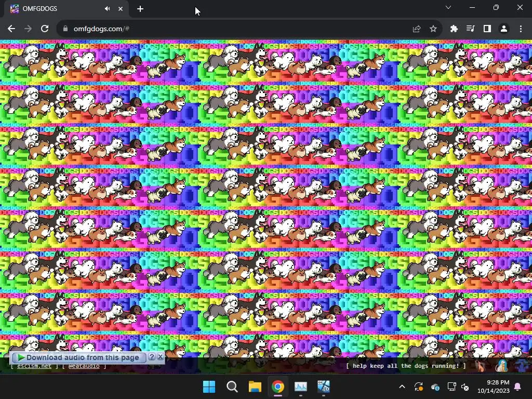Click help keep all the dogs running
The width and height of the screenshot is (532, 399).
pos(406,366)
